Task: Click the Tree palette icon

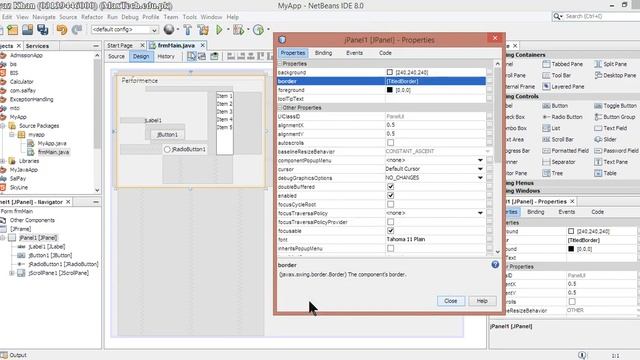Action: pyautogui.click(x=546, y=173)
